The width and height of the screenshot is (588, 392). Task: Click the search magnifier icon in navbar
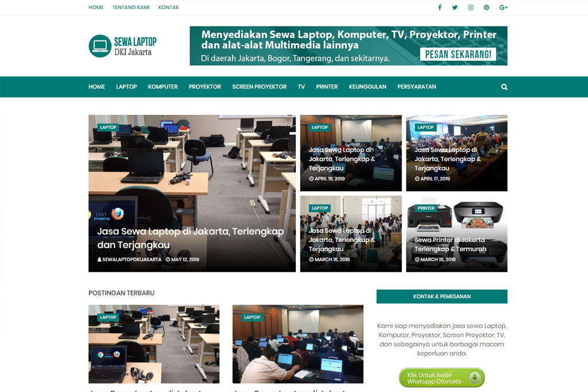tap(504, 87)
